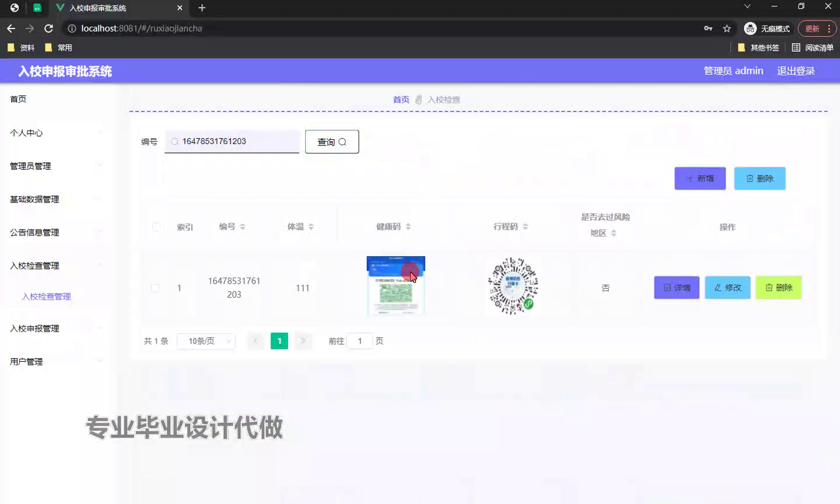This screenshot has height=504, width=840.
Task: Click the row 1 删除 delete button
Action: 778,288
